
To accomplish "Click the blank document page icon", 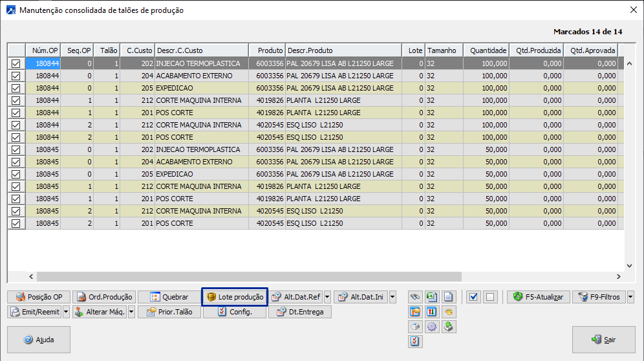I will (x=449, y=297).
